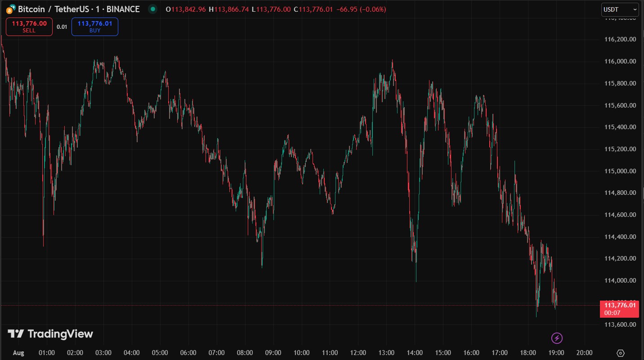Click the 15:00 time axis label
This screenshot has height=360, width=644.
pyautogui.click(x=443, y=353)
